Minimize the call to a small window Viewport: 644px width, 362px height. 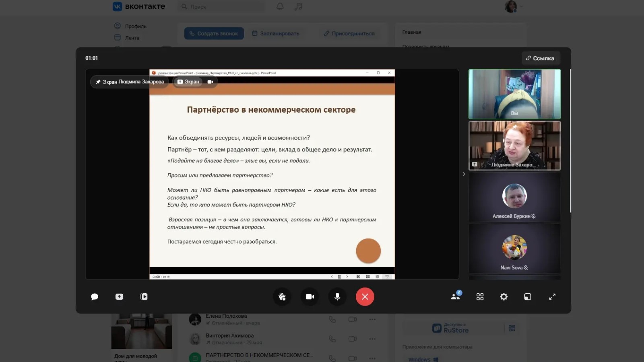[528, 297]
